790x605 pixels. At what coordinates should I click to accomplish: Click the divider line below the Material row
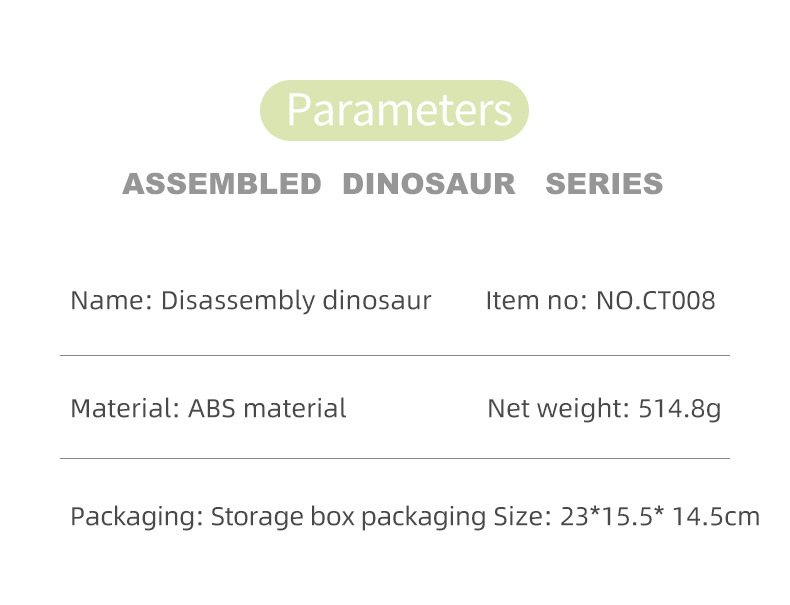pyautogui.click(x=394, y=459)
